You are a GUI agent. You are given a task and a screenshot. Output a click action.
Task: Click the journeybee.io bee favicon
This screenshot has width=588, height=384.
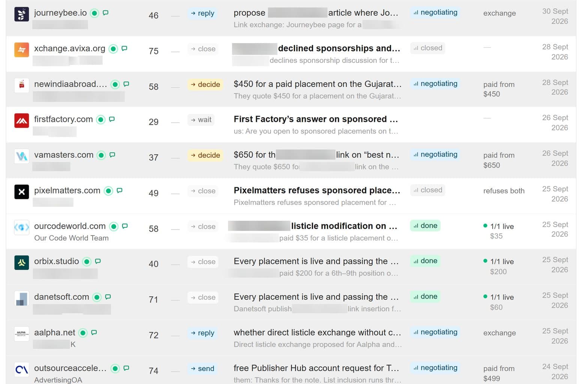pos(21,14)
